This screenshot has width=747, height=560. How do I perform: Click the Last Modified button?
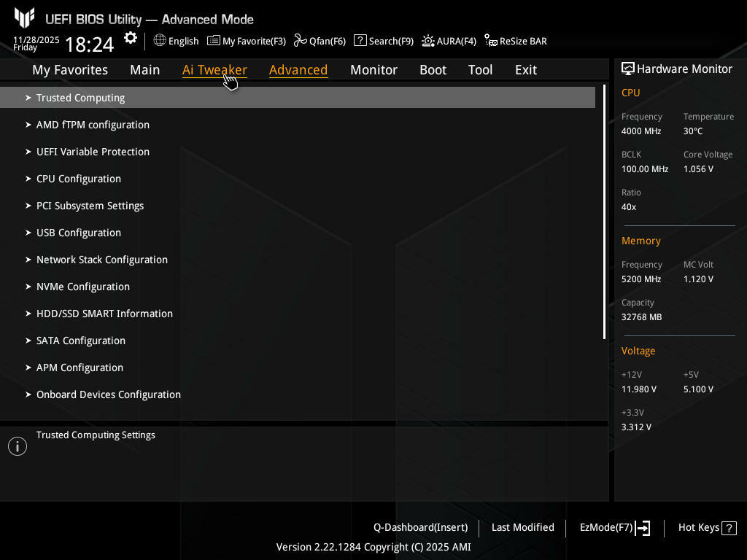[x=522, y=527]
